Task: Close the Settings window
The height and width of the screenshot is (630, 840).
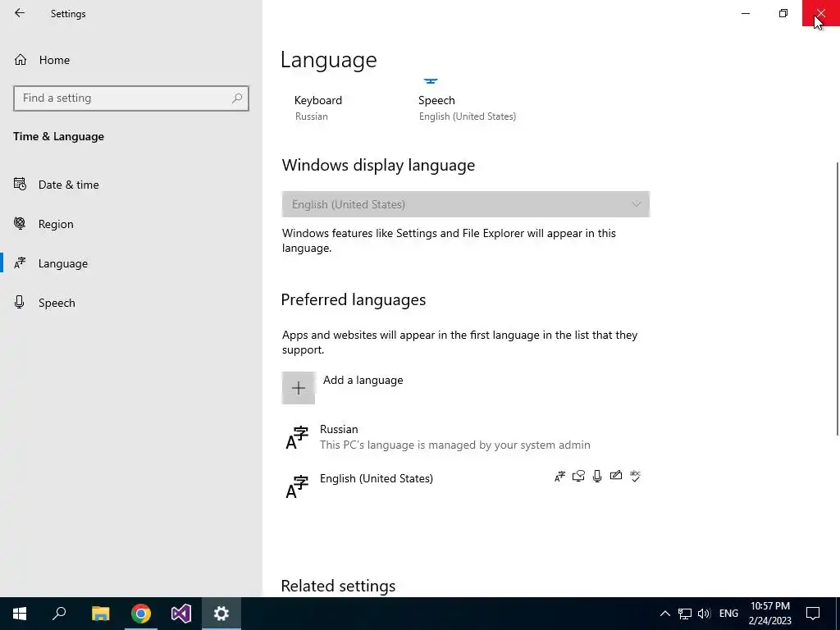Action: click(820, 13)
